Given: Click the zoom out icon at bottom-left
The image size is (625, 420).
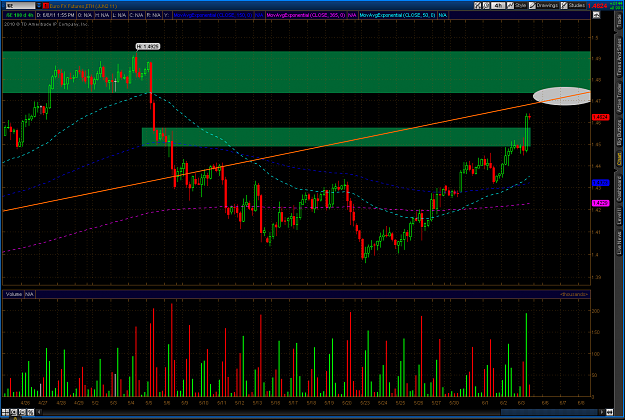Looking at the screenshot, I should (22, 412).
